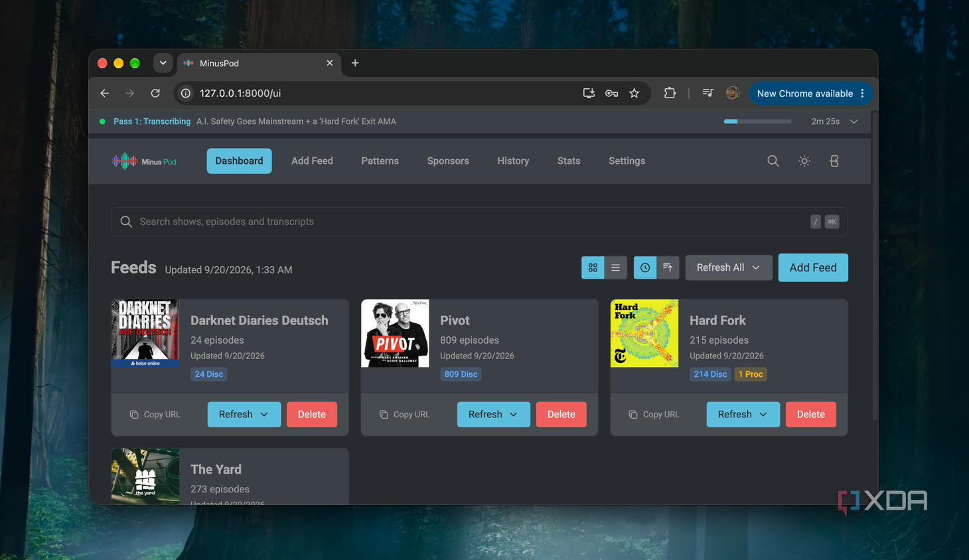This screenshot has height=560, width=969.
Task: Open Refresh dropdown for Pivot
Action: (x=493, y=415)
